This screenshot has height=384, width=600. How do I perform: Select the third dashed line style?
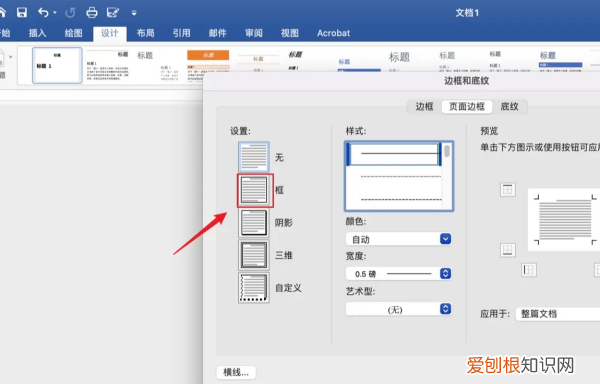click(x=400, y=200)
